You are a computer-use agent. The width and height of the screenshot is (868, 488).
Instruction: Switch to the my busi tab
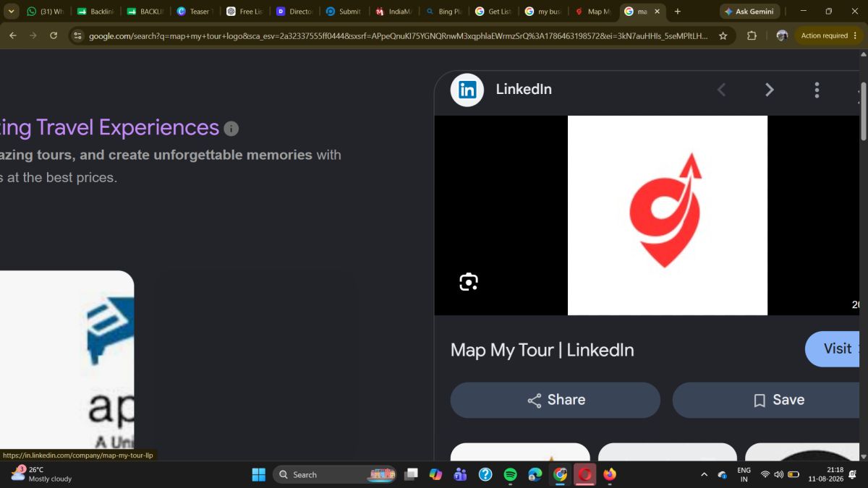pyautogui.click(x=542, y=12)
